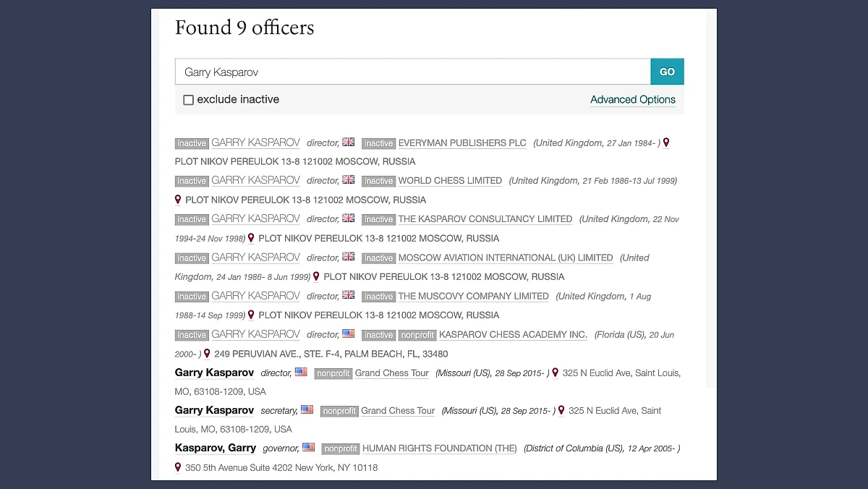The width and height of the screenshot is (868, 489).
Task: Click the UK flag beside the World Chess Limited entry
Action: pyautogui.click(x=349, y=180)
